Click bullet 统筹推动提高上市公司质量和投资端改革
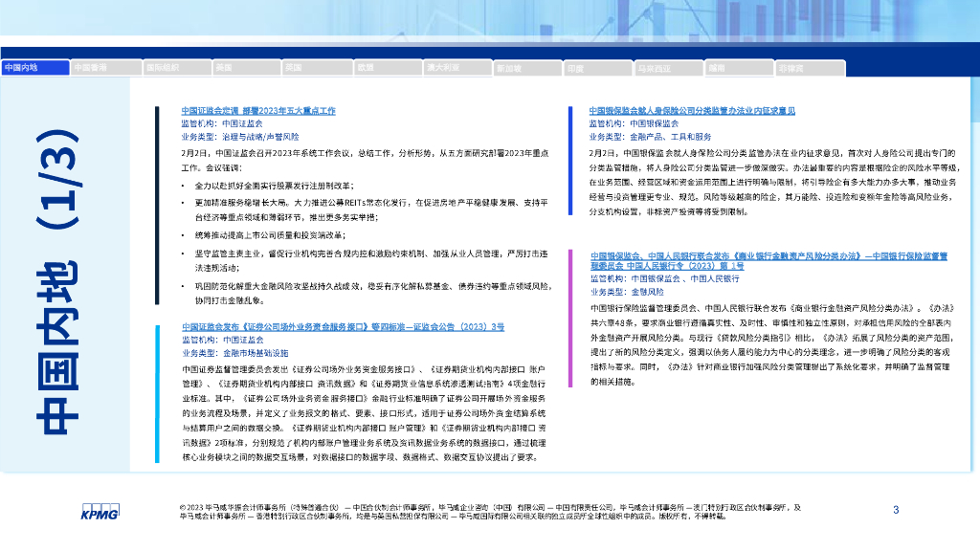980x551 pixels. [x=270, y=235]
